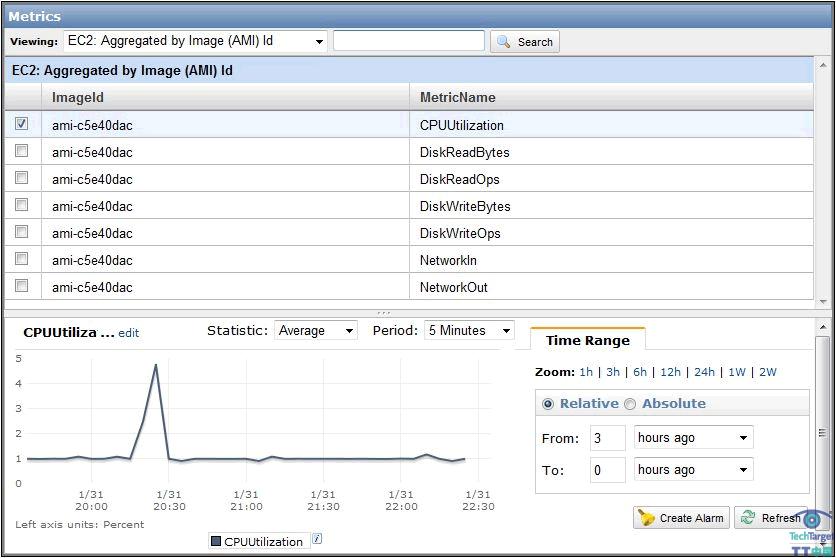Click ami-c5e40dac in the DiskReadOps row
Image resolution: width=836 pixels, height=558 pixels.
[x=92, y=179]
